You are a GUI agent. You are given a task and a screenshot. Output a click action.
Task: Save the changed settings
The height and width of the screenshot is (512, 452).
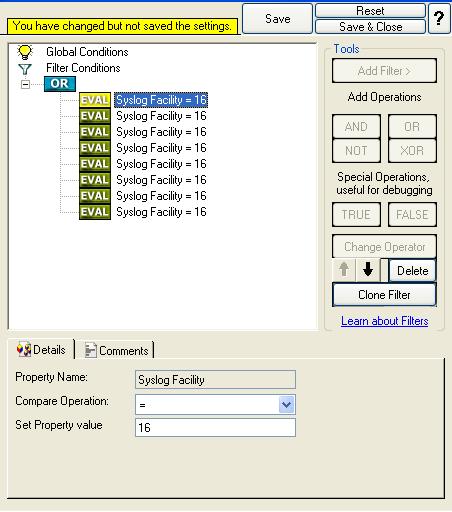277,19
